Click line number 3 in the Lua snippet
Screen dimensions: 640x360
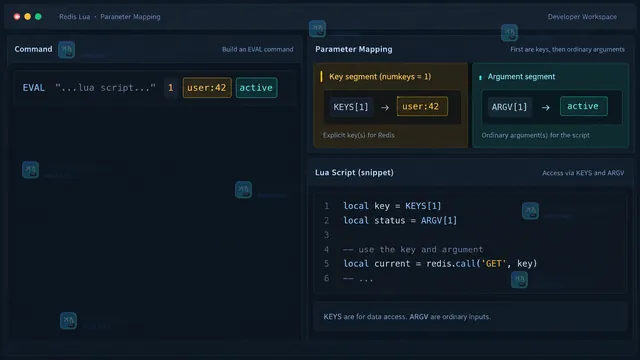[x=327, y=235]
